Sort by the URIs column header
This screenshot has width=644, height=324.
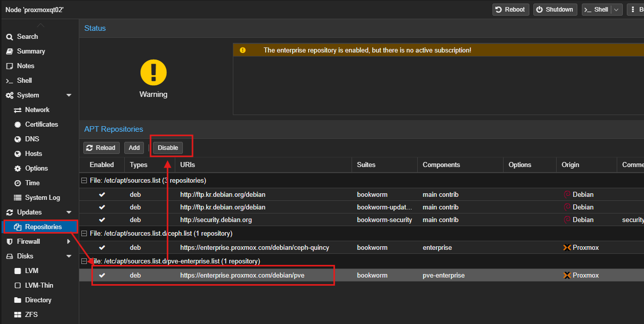(263, 165)
